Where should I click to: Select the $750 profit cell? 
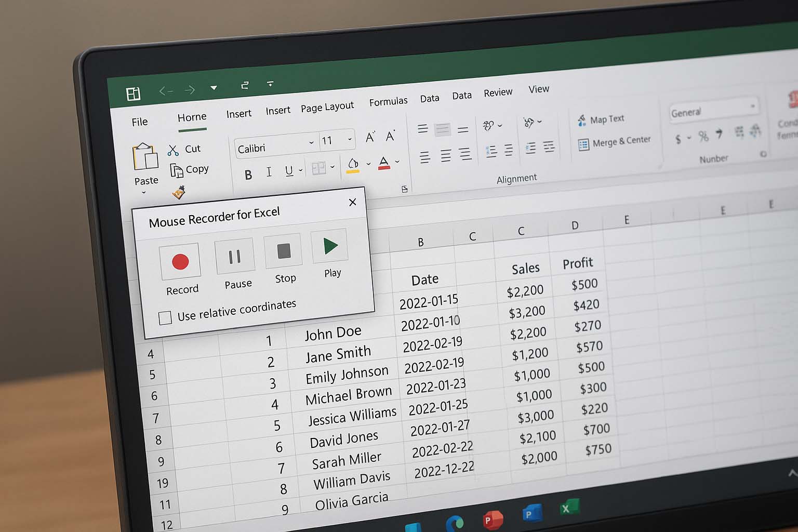(598, 449)
